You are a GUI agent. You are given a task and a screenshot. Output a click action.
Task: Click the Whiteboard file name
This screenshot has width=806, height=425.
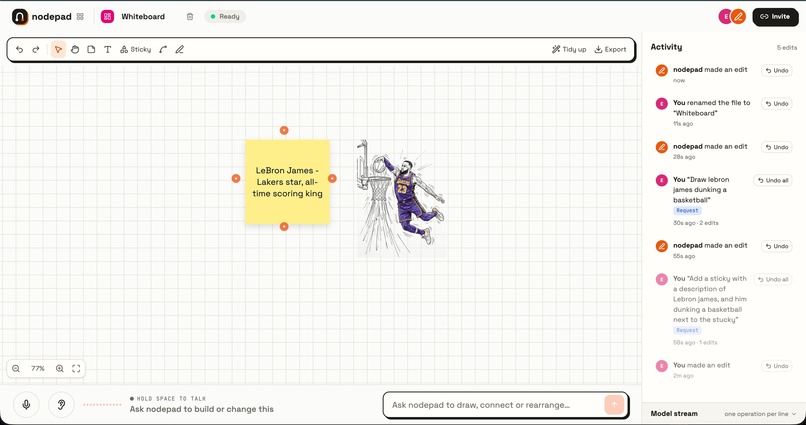[x=143, y=16]
